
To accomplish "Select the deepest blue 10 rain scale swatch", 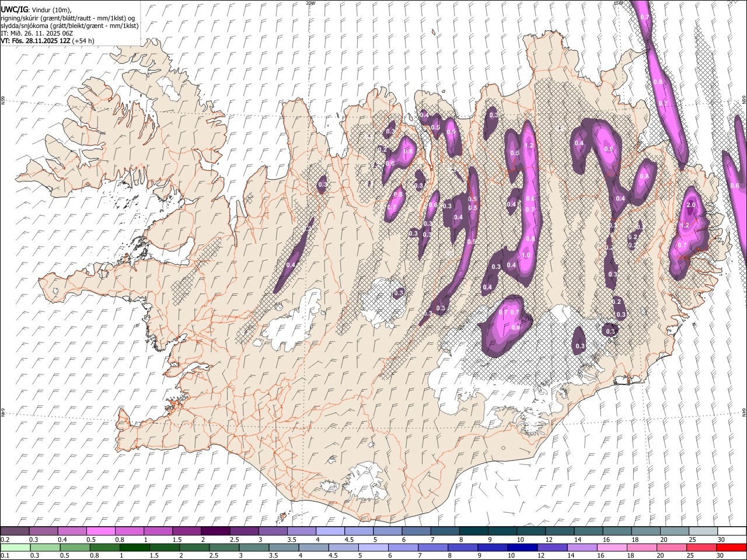I will pos(523,547).
